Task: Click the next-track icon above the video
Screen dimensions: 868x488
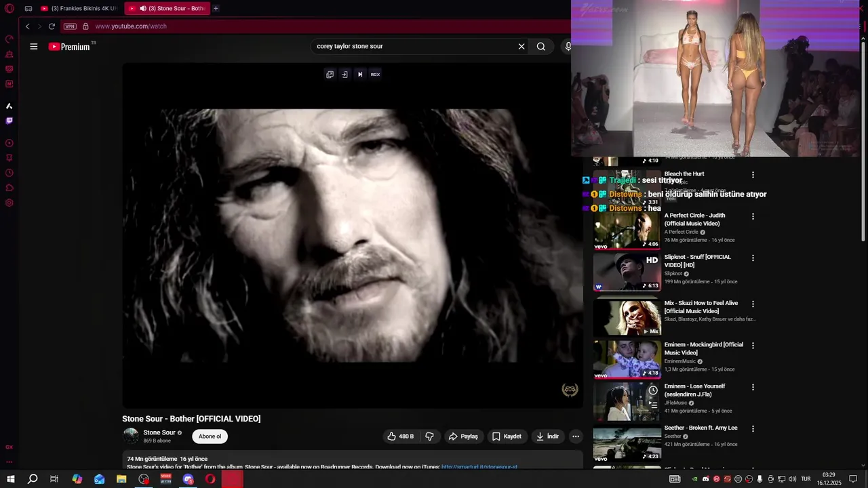Action: pos(360,75)
